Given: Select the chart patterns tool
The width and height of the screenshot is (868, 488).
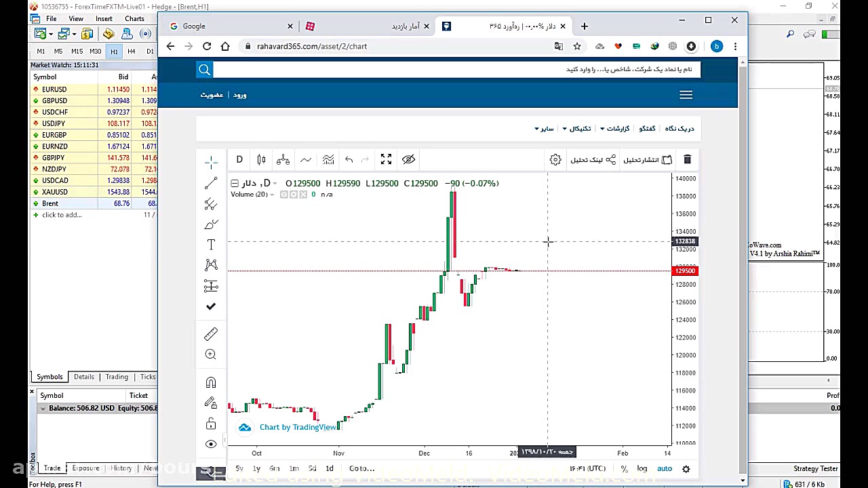Looking at the screenshot, I should (x=211, y=265).
